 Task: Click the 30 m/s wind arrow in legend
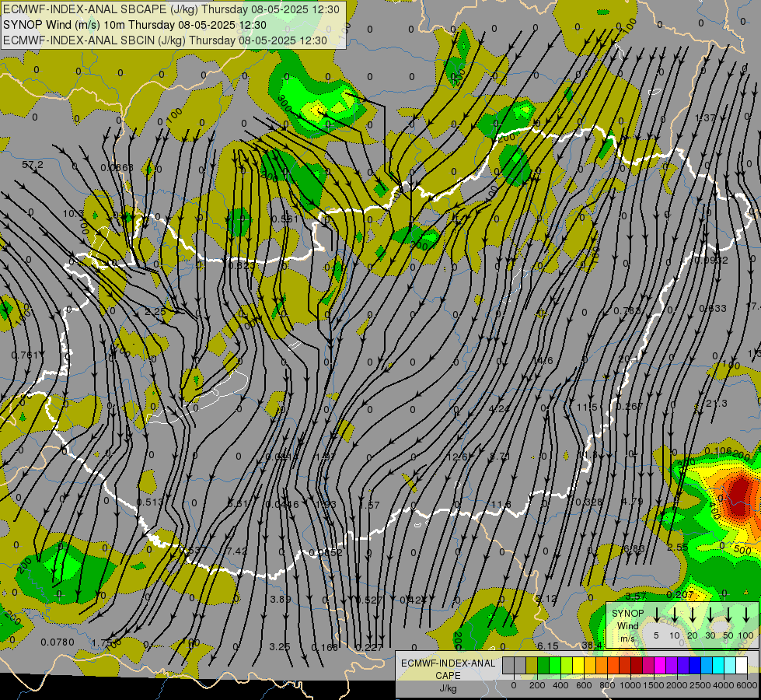coord(710,615)
